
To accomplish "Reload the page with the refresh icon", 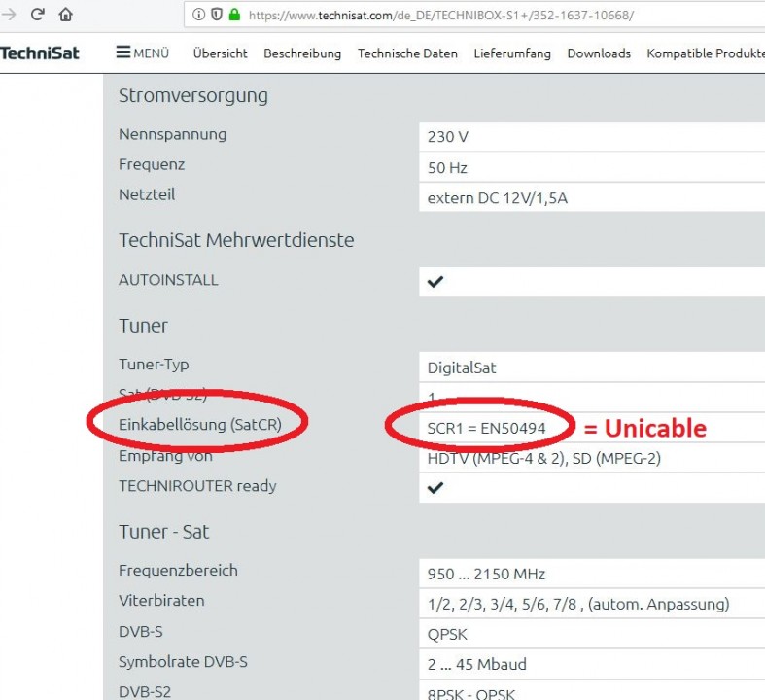I will tap(38, 15).
